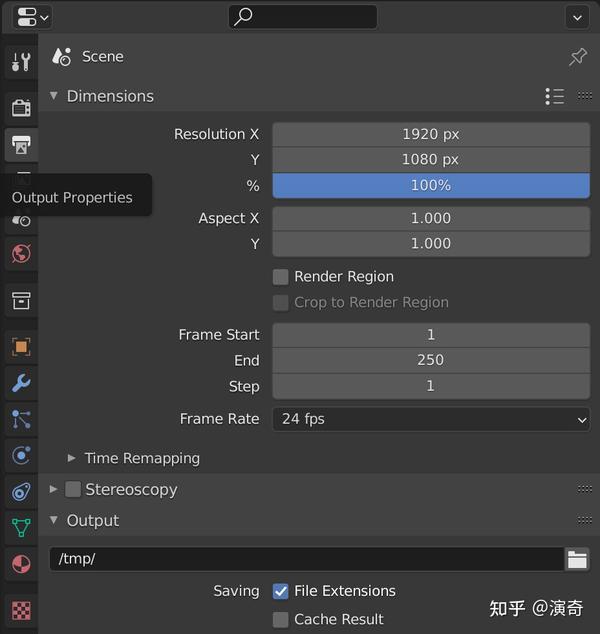The image size is (600, 634).
Task: Pin the Scene properties context
Action: 578,57
